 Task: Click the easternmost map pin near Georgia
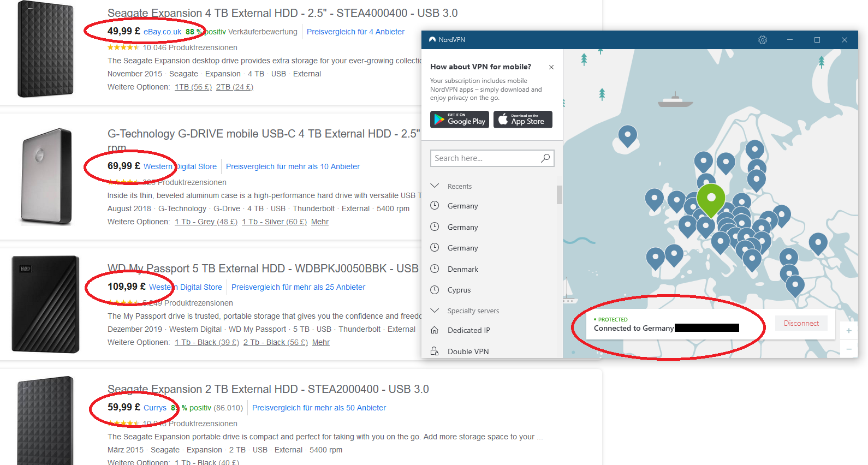tap(818, 243)
